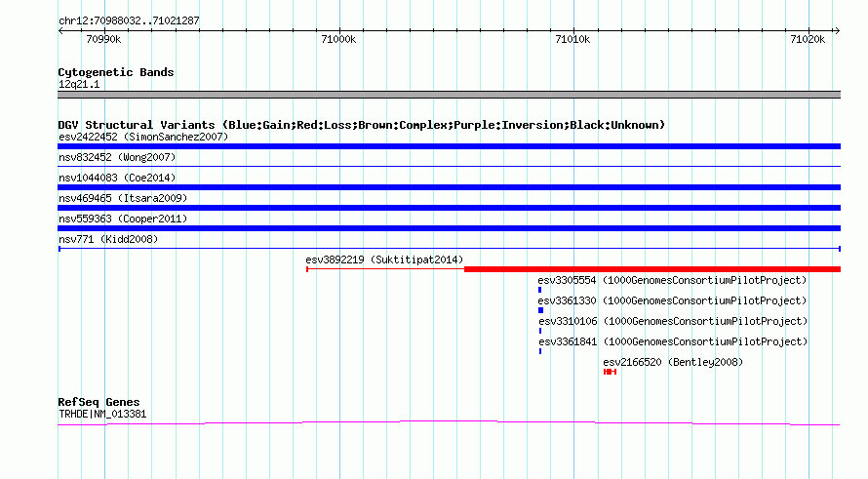Click the esv3892219 (Suktitipat2014) variant label

point(384,259)
